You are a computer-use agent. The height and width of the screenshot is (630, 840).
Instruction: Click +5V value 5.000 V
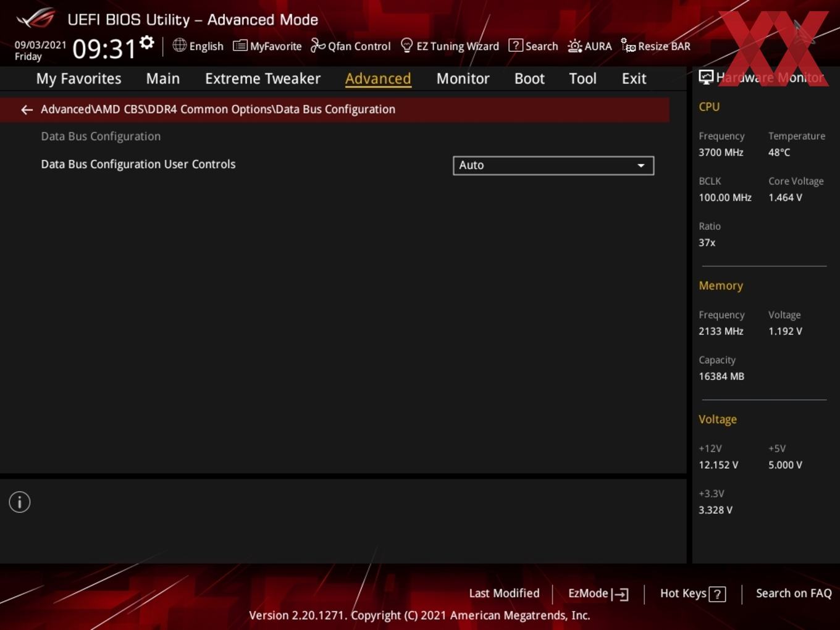click(x=785, y=465)
